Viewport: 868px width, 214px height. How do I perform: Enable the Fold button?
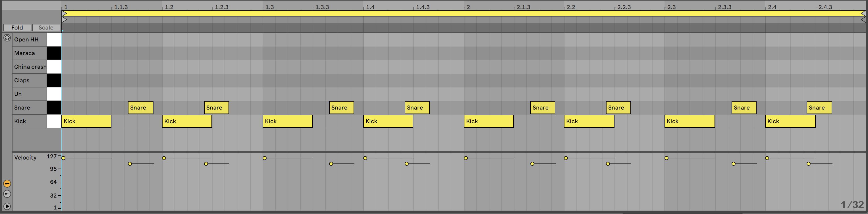pos(17,28)
